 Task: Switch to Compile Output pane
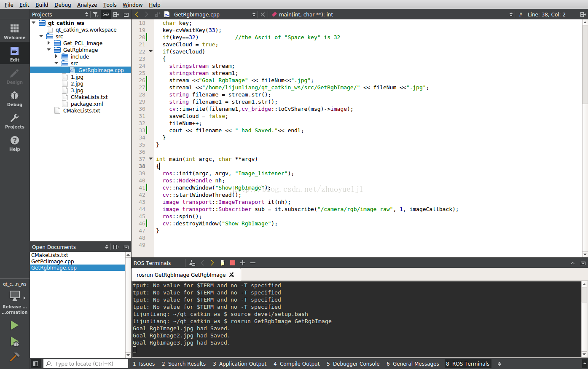(296, 364)
